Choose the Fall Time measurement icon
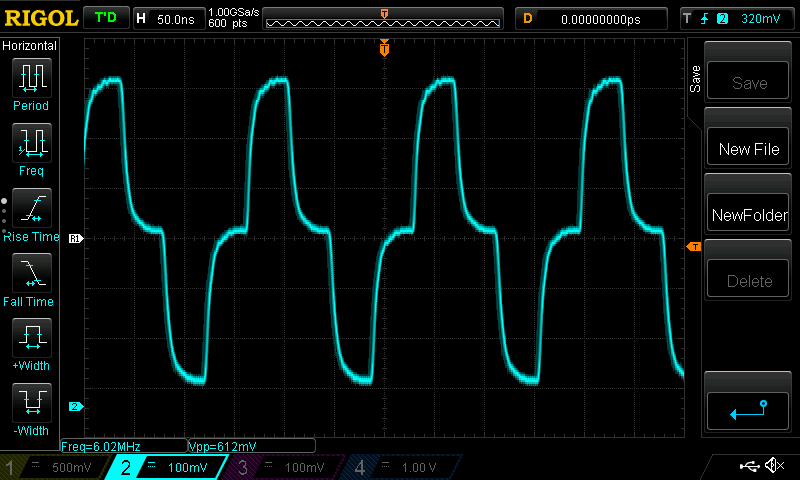800x480 pixels. [31, 273]
